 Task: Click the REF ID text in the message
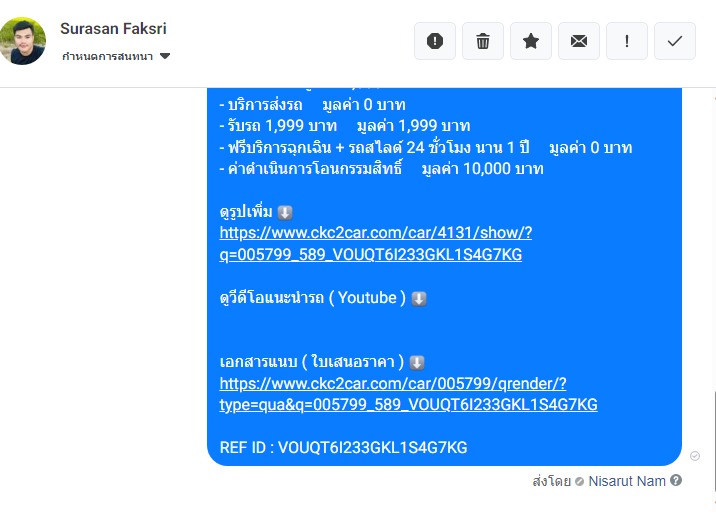point(343,447)
